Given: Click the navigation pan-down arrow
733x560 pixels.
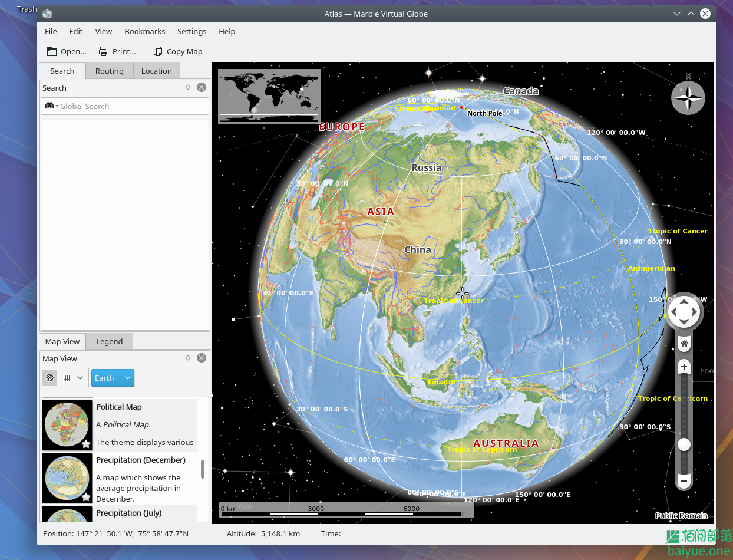Looking at the screenshot, I should 684,322.
